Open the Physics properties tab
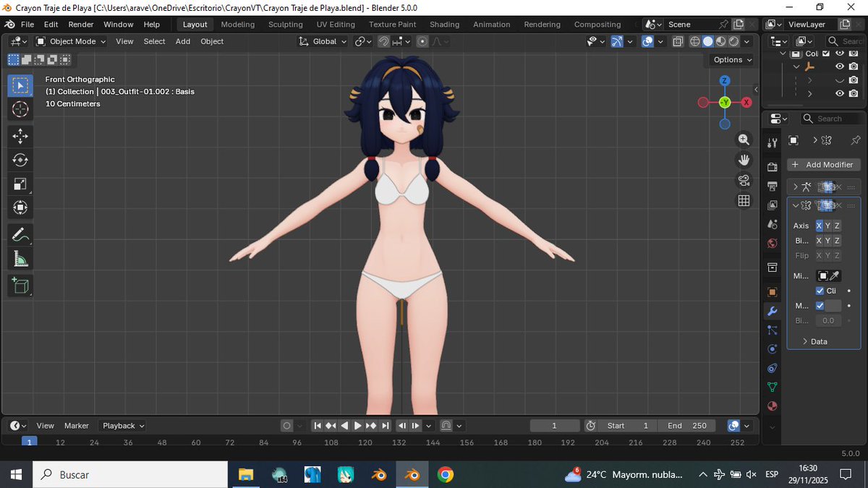Screen dimensions: 868x488 click(x=772, y=348)
